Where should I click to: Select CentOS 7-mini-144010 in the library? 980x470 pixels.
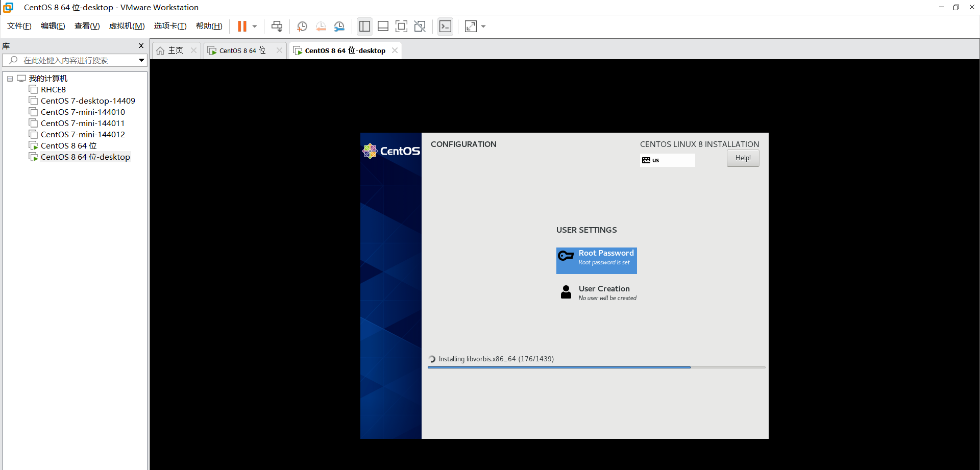(83, 112)
